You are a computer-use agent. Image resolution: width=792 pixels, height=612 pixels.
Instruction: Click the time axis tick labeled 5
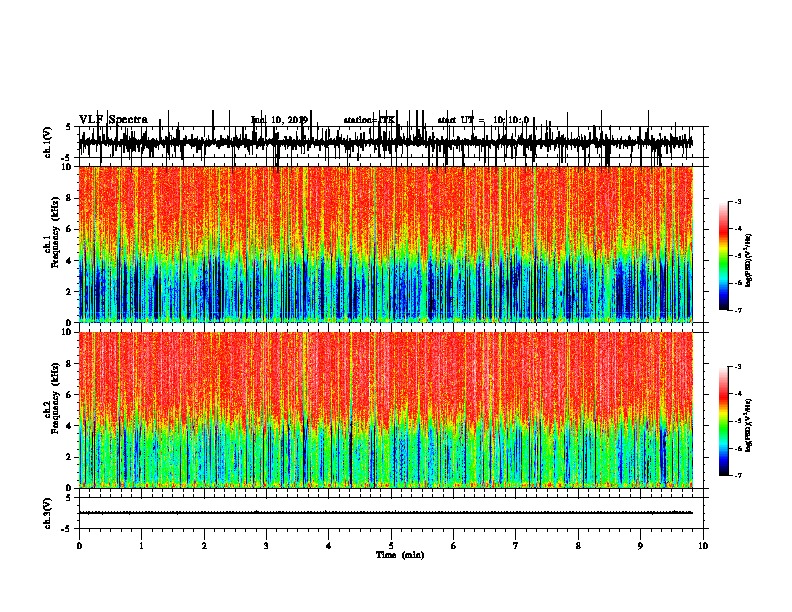391,546
